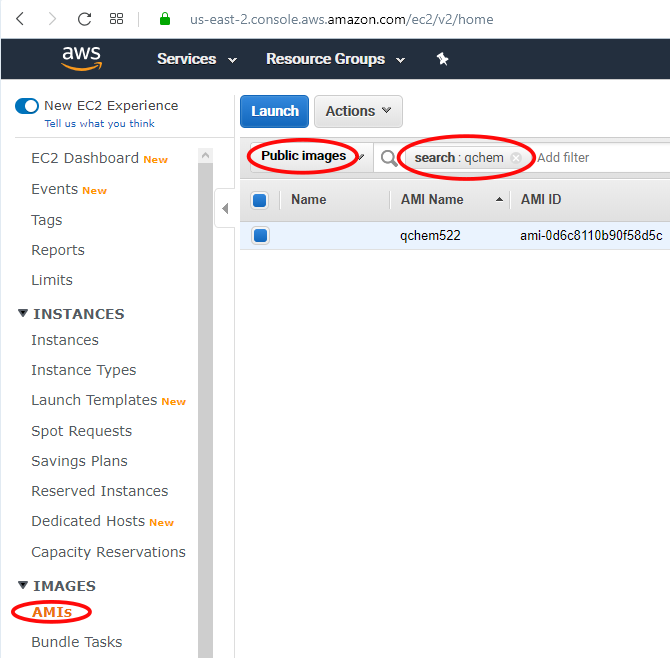Open the Services dropdown menu
Viewport: 670px width, 658px height.
197,59
